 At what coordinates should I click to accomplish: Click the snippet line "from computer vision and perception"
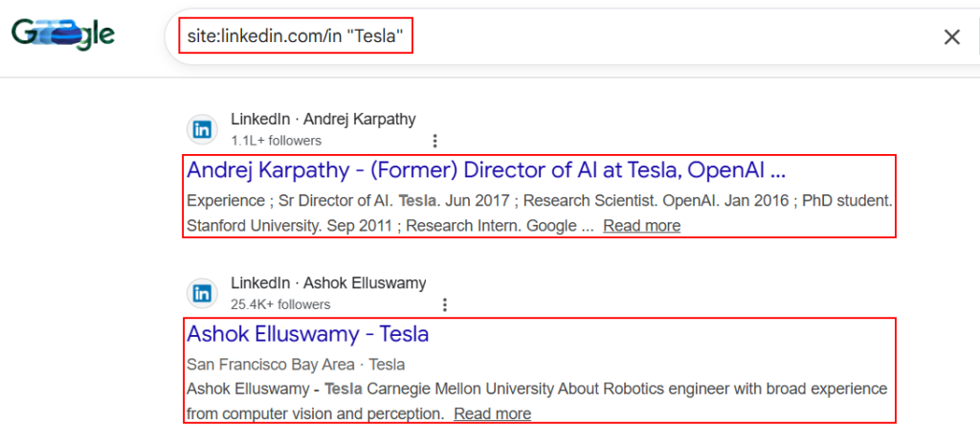(x=315, y=413)
